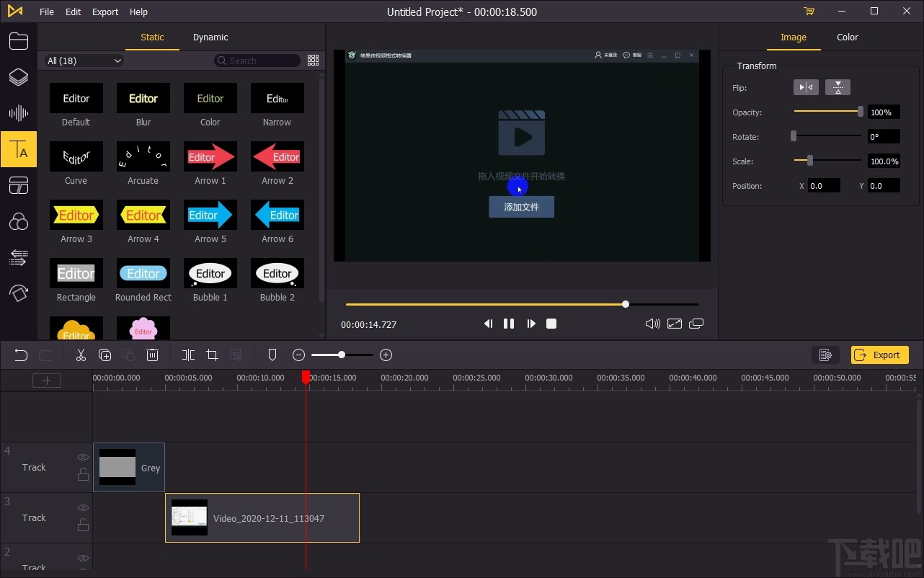Open the filters panel in sidebar
Viewport: 924px width, 578px height.
[x=19, y=221]
